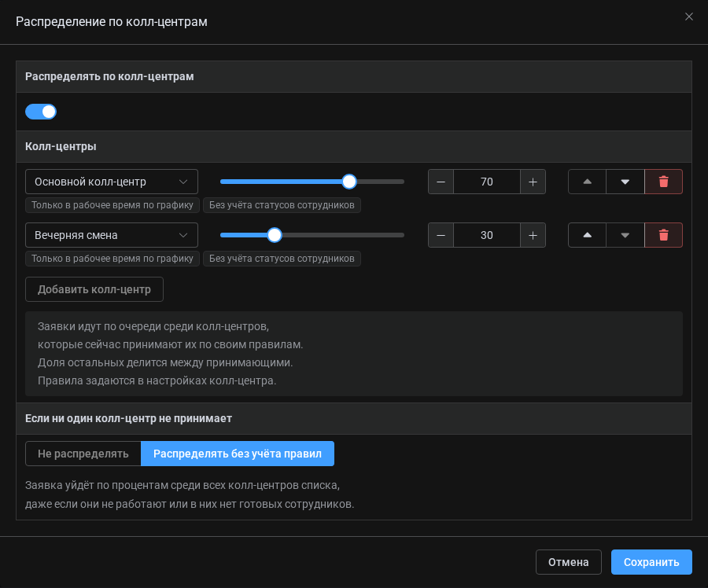
Task: Select Распределять без учёта правил option
Action: click(x=238, y=454)
